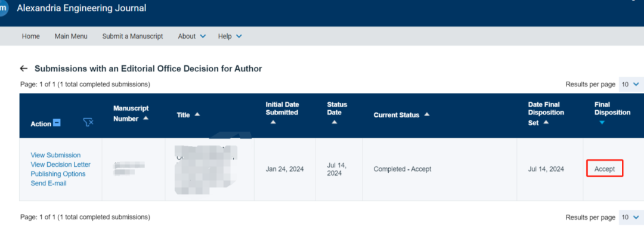
Task: Expand the About dropdown menu
Action: 192,36
